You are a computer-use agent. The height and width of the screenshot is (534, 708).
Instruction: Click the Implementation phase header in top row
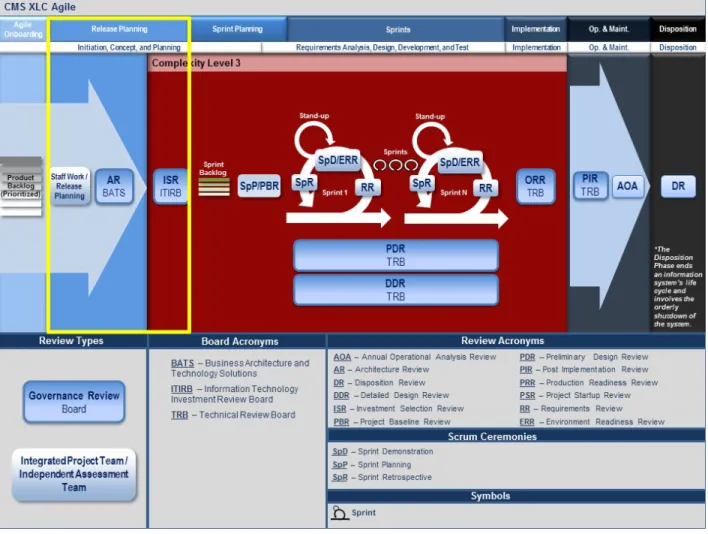coord(536,29)
